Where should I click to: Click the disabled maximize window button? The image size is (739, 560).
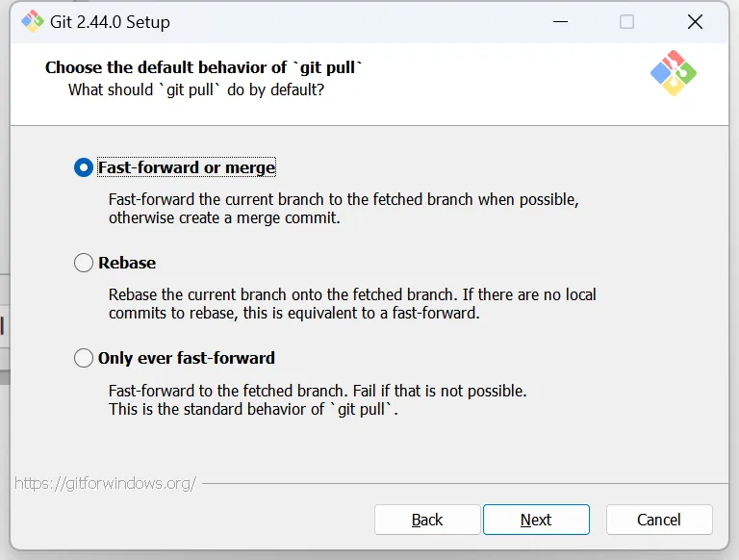[626, 21]
